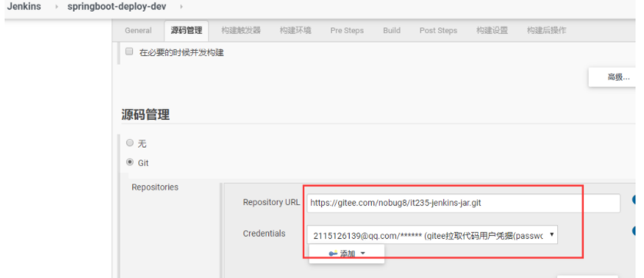Go to the 构建环境 tab

(295, 31)
